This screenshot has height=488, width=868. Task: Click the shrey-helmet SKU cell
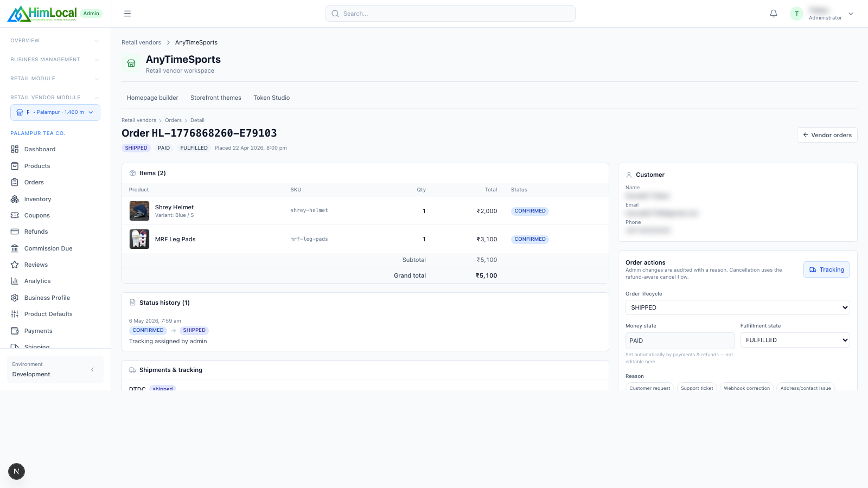coord(309,210)
